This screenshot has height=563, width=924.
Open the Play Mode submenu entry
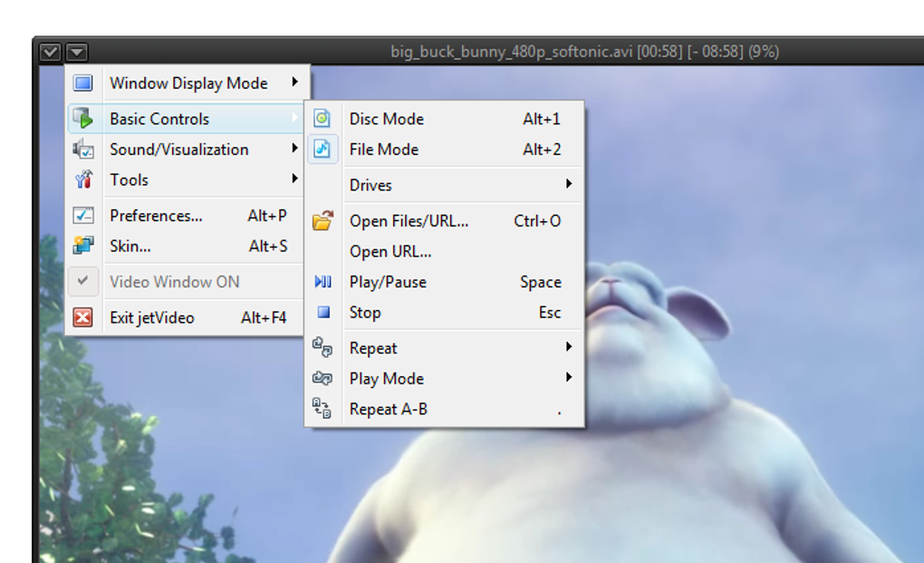[445, 378]
